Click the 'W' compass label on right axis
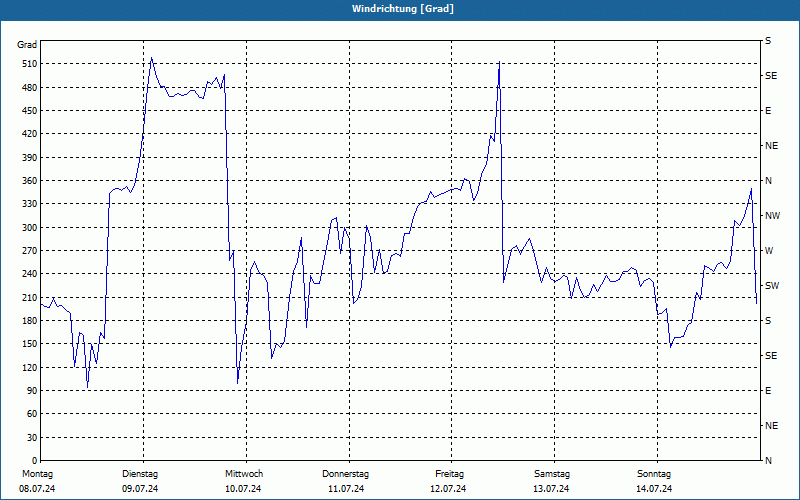Viewport: 800px width, 500px height. coord(769,251)
